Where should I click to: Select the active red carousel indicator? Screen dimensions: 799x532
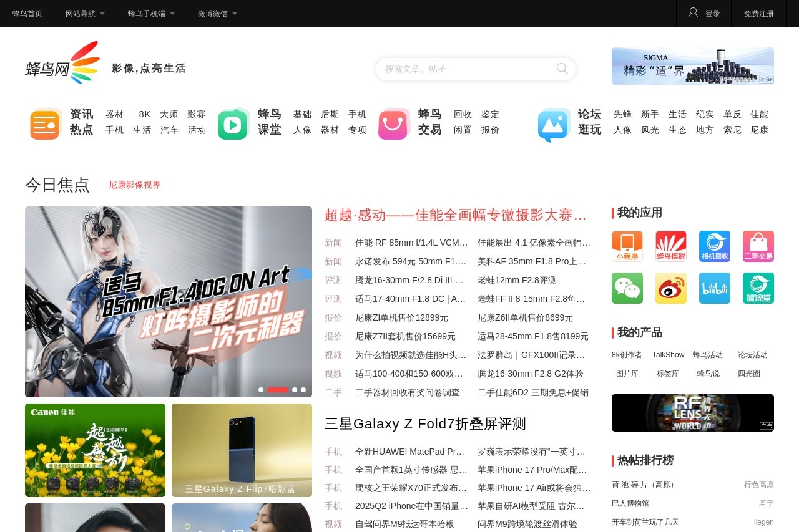278,390
